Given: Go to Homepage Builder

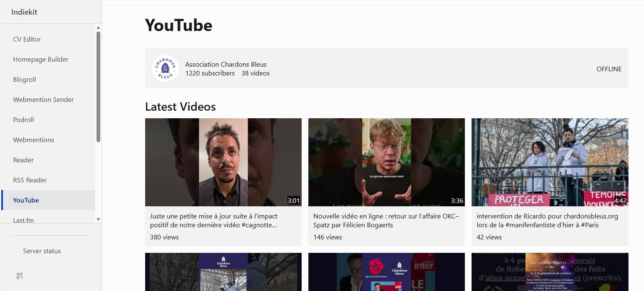Looking at the screenshot, I should click(x=41, y=59).
